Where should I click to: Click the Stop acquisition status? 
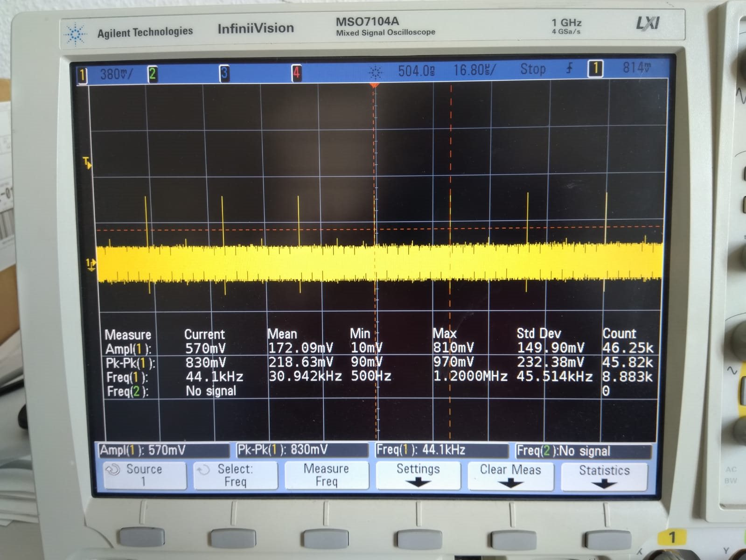533,70
